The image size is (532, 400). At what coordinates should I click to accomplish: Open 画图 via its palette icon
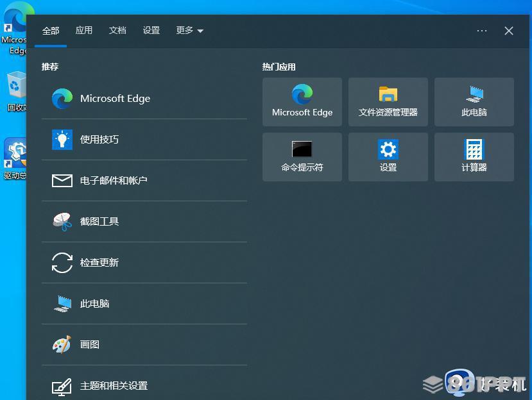(x=62, y=344)
